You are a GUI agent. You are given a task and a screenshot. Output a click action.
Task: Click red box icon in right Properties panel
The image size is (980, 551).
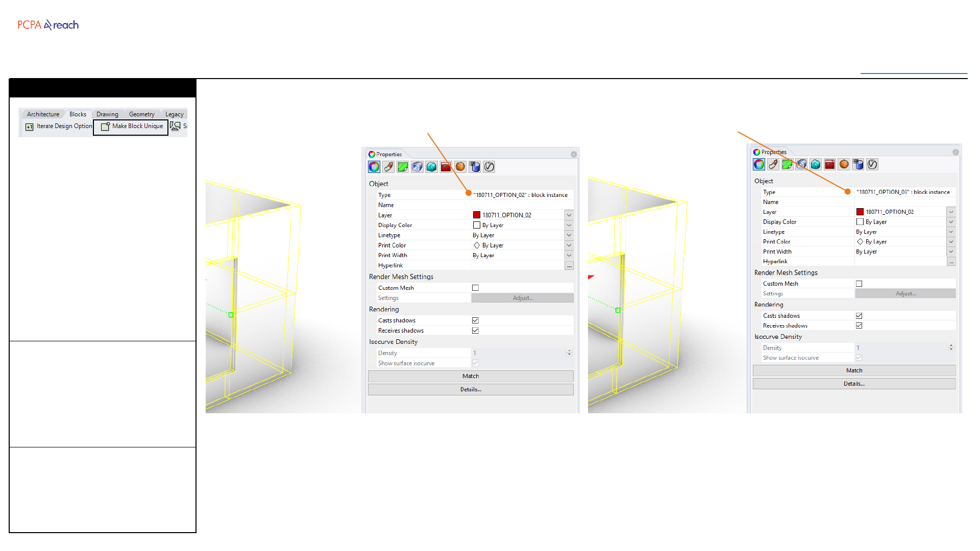[x=829, y=164]
